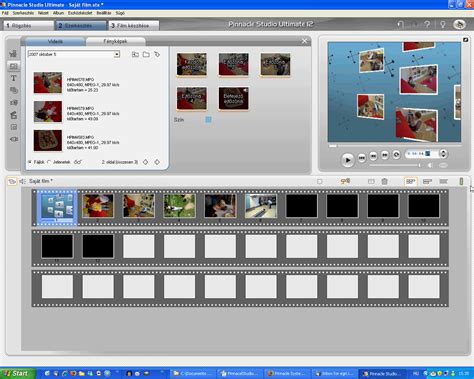Open the audio toolbox icon above storyboard

pyautogui.click(x=22, y=181)
